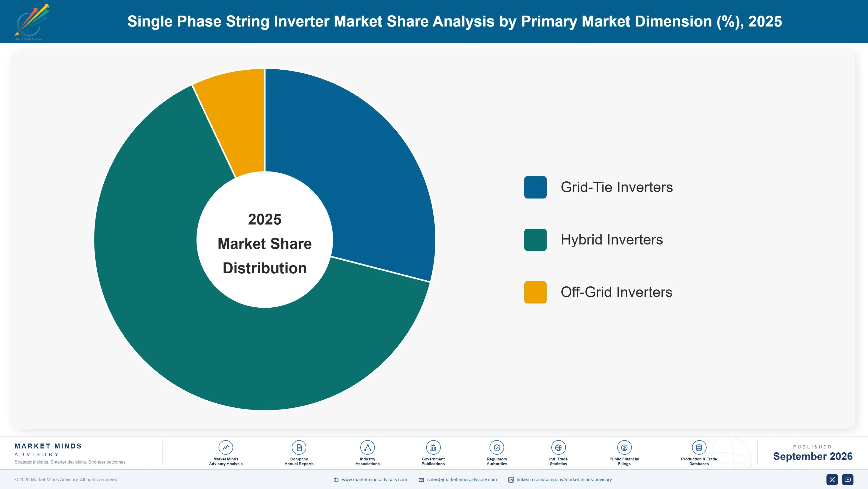
Task: Click the Intl. Trade Statistics globe icon
Action: (558, 447)
